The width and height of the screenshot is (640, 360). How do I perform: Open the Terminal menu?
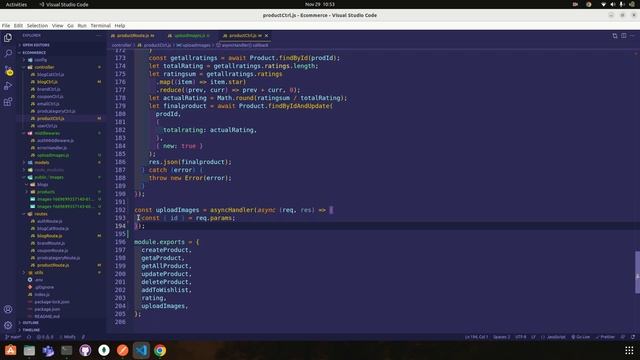pos(100,25)
